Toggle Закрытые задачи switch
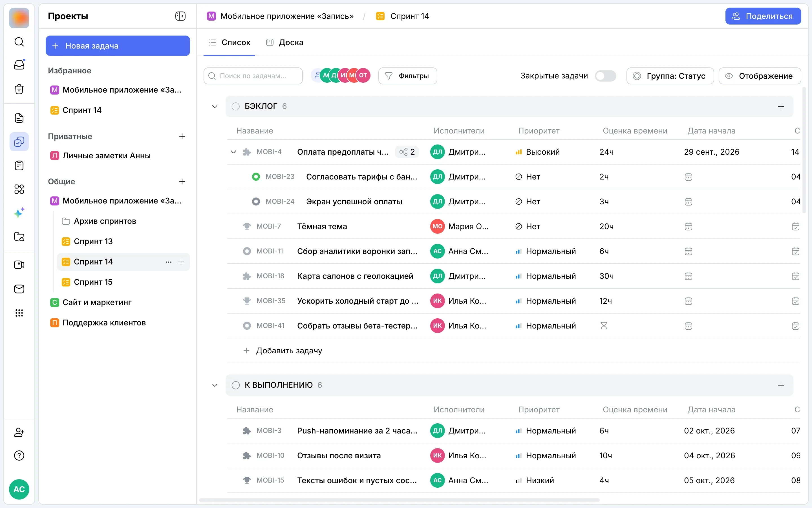This screenshot has width=812, height=508. 605,76
